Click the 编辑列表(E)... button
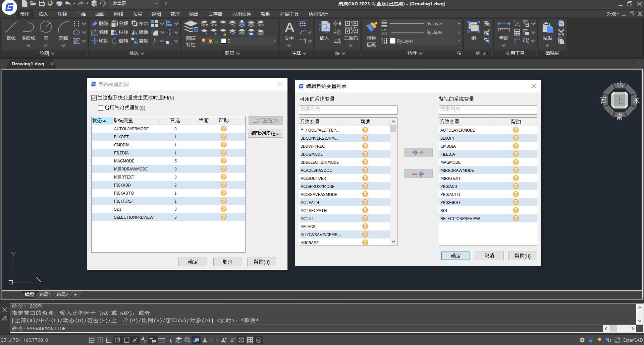This screenshot has width=644, height=345. click(266, 133)
